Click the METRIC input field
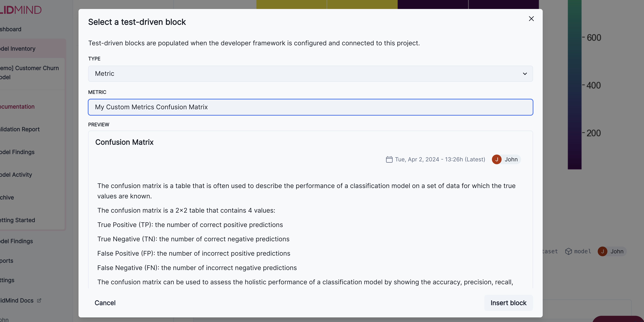644x322 pixels. coord(310,107)
